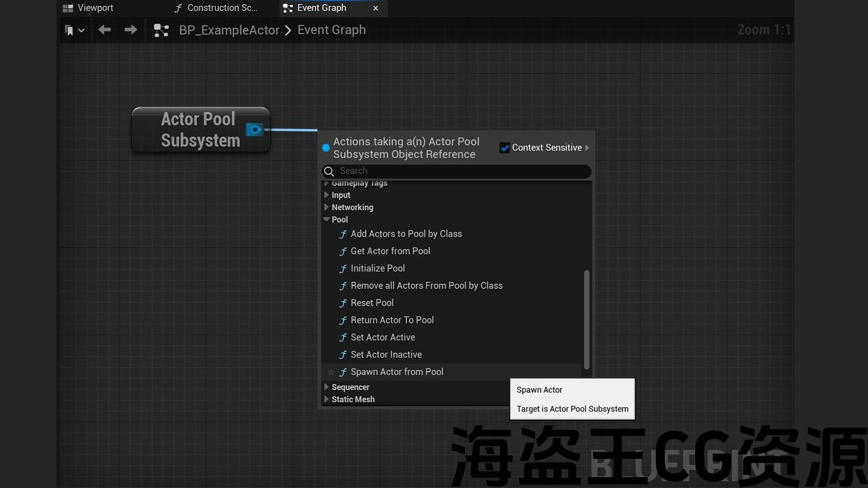Select Get Actor from Pool function

coord(390,251)
